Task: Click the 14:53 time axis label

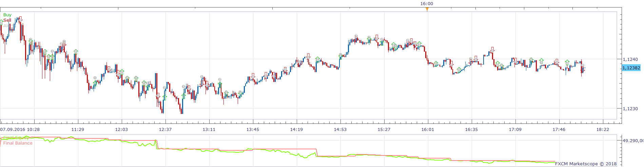Action: coord(340,130)
